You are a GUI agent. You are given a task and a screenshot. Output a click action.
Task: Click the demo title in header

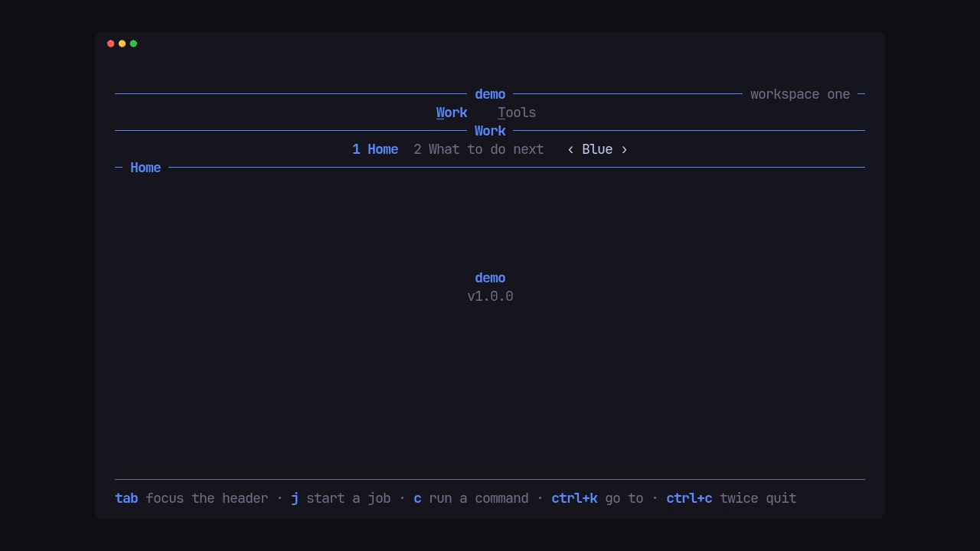(x=490, y=94)
